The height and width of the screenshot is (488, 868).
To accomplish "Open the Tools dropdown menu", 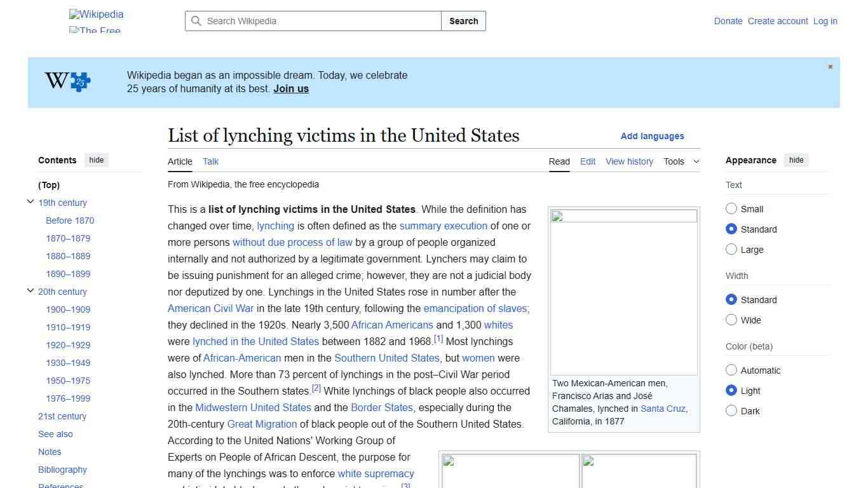I will coord(681,161).
